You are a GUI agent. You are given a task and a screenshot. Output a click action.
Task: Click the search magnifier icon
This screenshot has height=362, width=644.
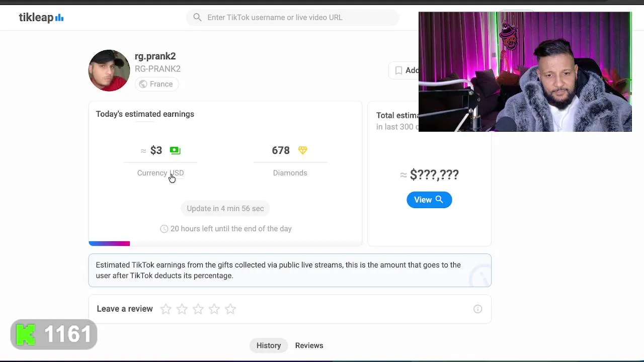[197, 18]
